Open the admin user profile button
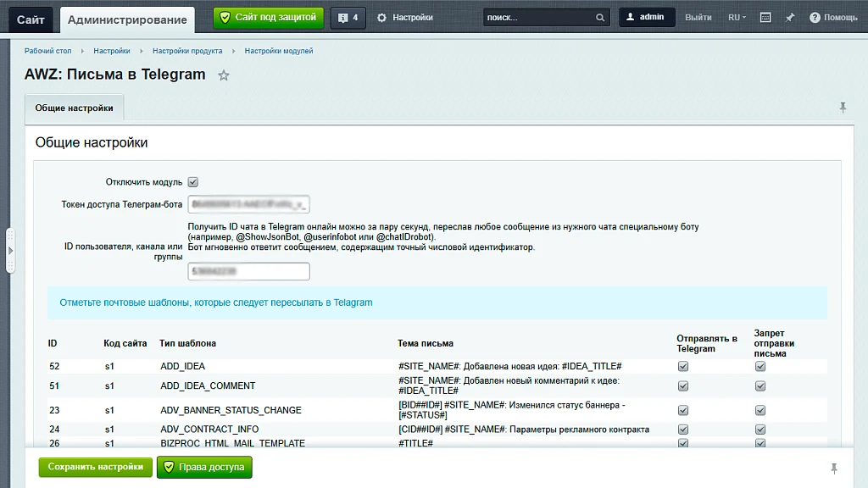 647,17
